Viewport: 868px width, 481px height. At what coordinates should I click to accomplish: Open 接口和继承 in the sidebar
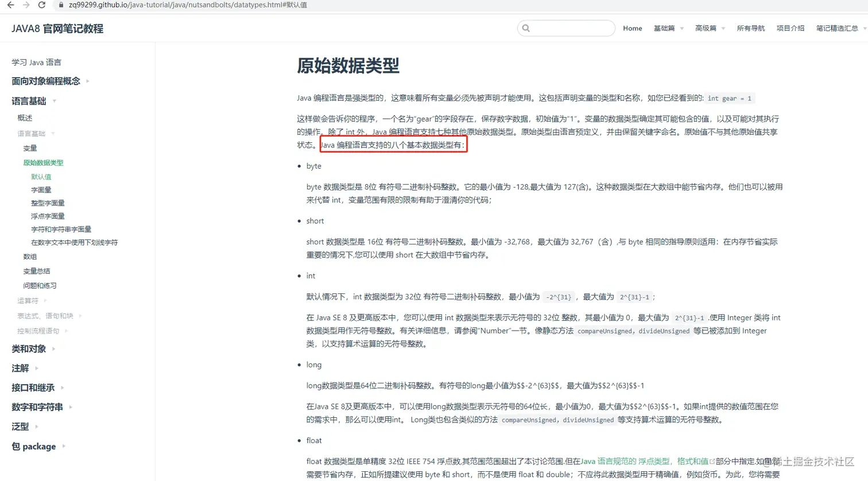click(33, 388)
